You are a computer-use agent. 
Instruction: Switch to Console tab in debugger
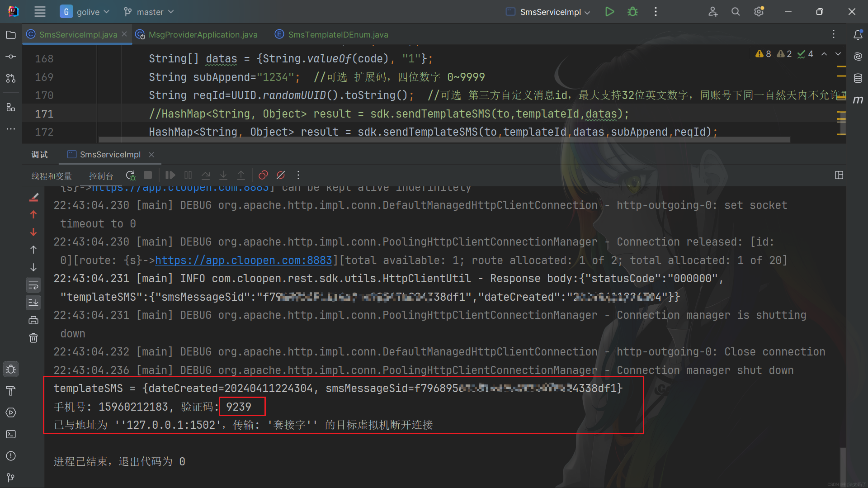[x=101, y=175]
